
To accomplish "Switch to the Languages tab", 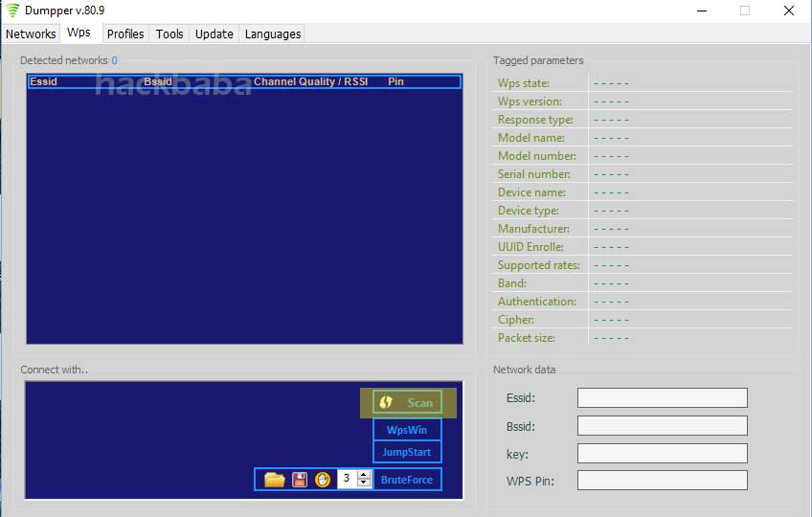I will (273, 34).
